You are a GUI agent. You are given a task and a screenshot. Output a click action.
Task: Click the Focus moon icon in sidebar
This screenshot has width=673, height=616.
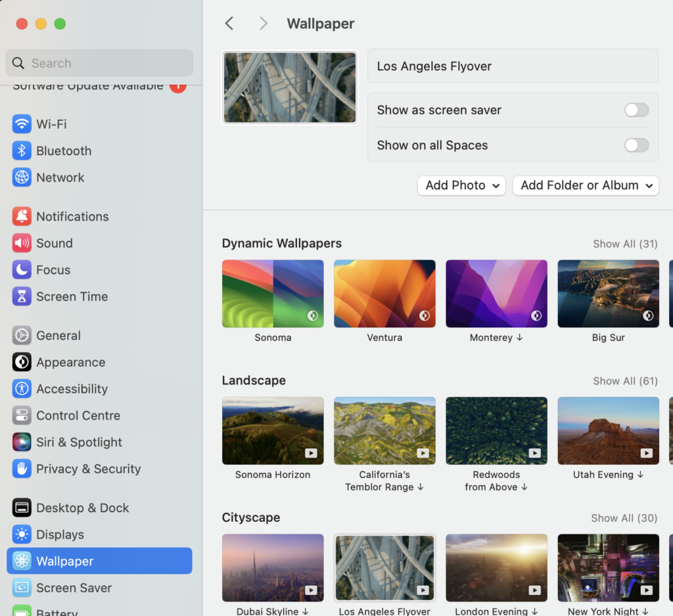(20, 270)
